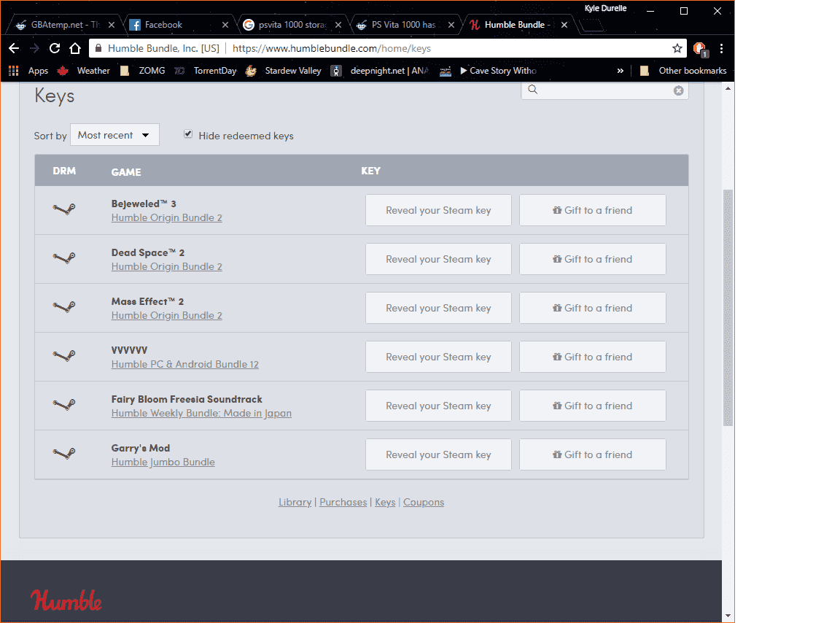This screenshot has width=840, height=623.
Task: Close the Humble Bundle tab
Action: (x=564, y=25)
